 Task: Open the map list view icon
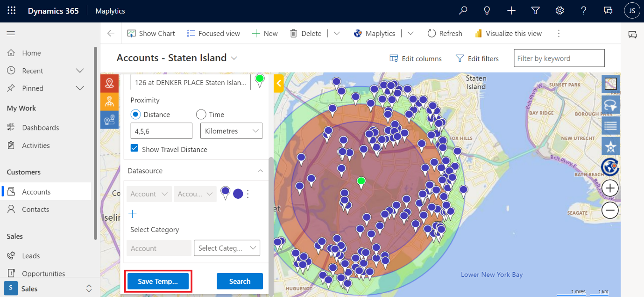610,126
